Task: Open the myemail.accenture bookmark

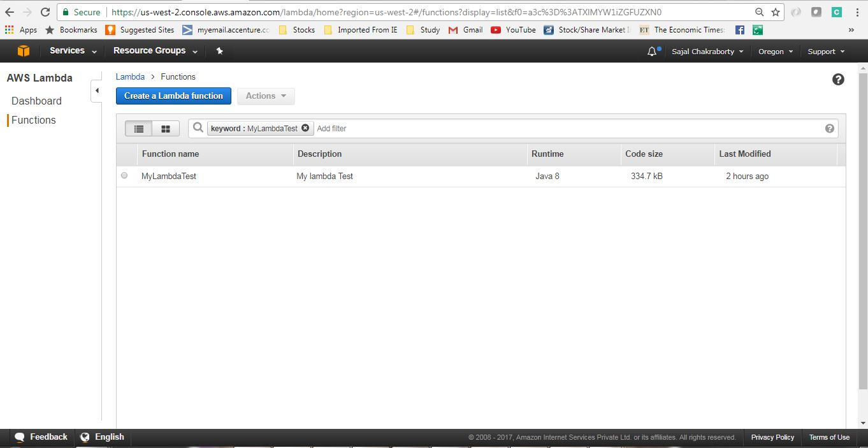Action: (x=226, y=30)
